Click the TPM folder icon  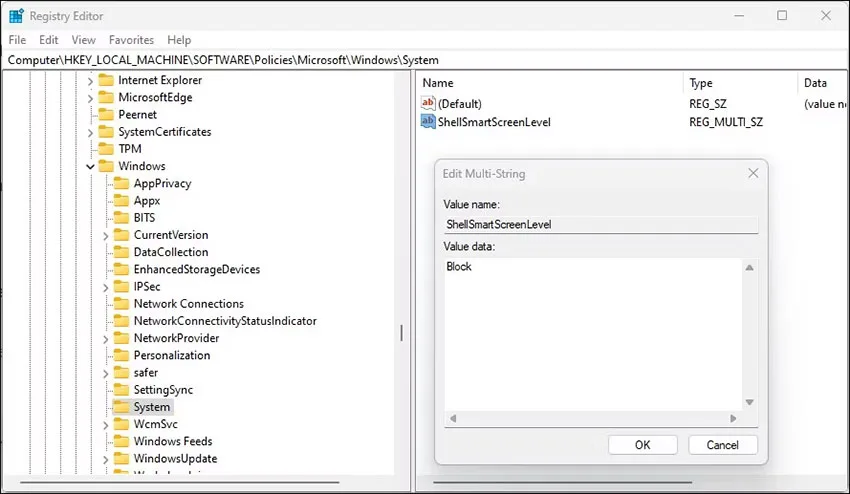pyautogui.click(x=106, y=149)
